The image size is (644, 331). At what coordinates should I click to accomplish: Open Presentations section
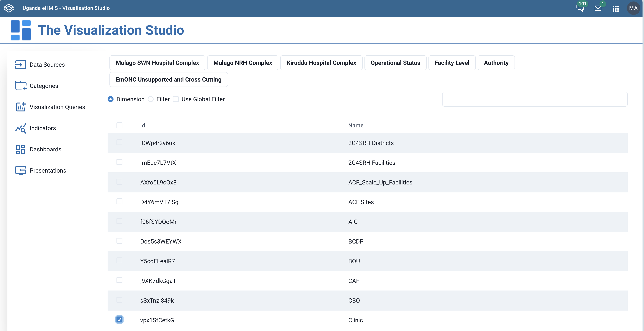(48, 171)
